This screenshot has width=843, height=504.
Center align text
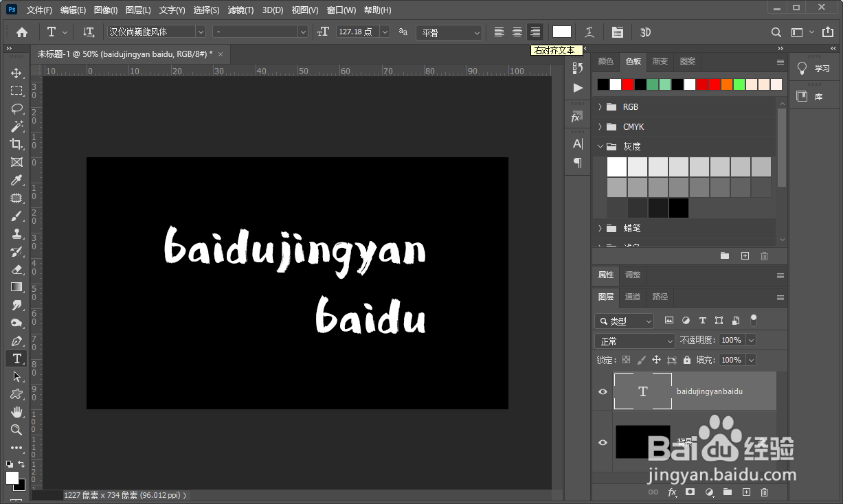click(517, 32)
